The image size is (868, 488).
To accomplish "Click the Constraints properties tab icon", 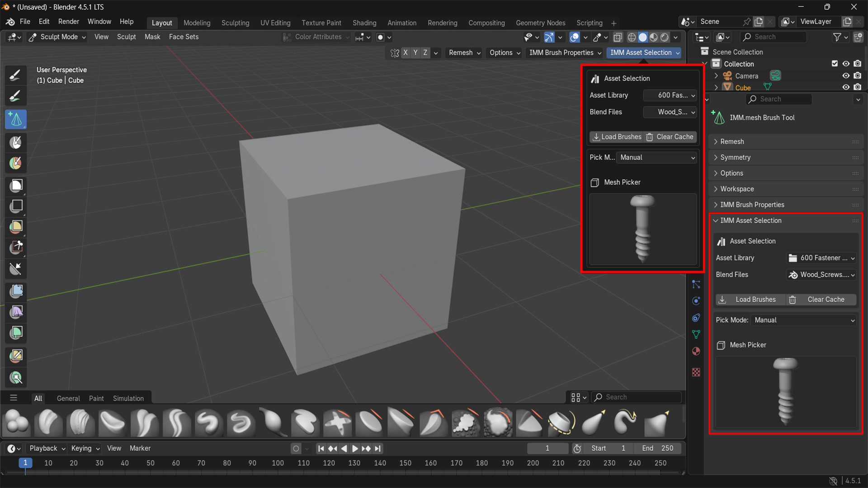I will (696, 318).
